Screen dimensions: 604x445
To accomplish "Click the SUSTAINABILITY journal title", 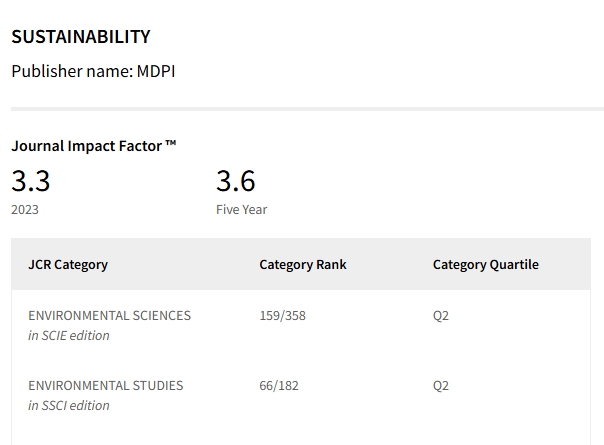I will click(x=81, y=37).
